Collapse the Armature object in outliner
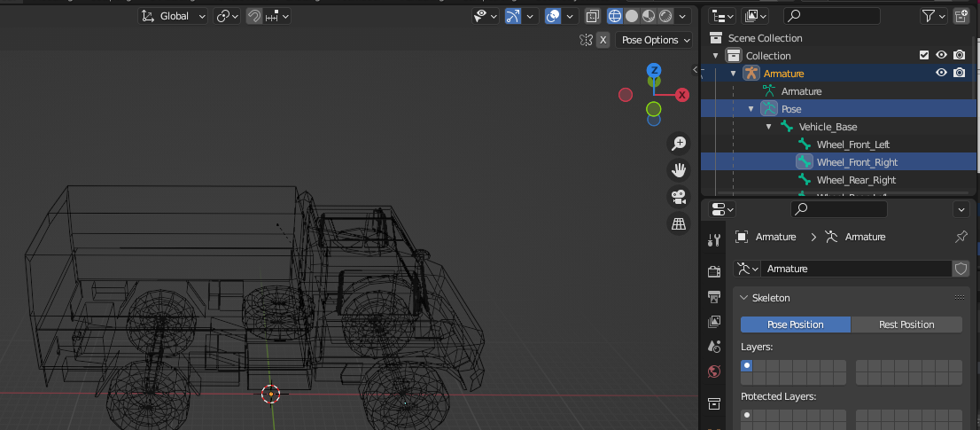This screenshot has width=980, height=430. [x=733, y=74]
